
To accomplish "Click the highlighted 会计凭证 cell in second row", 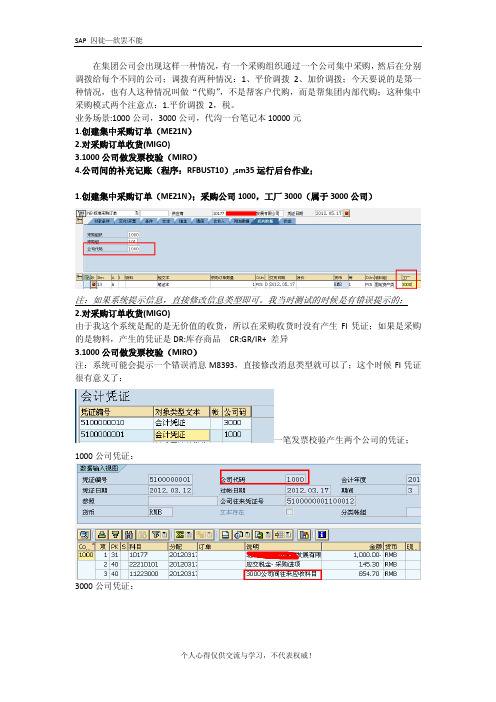I will tap(182, 434).
